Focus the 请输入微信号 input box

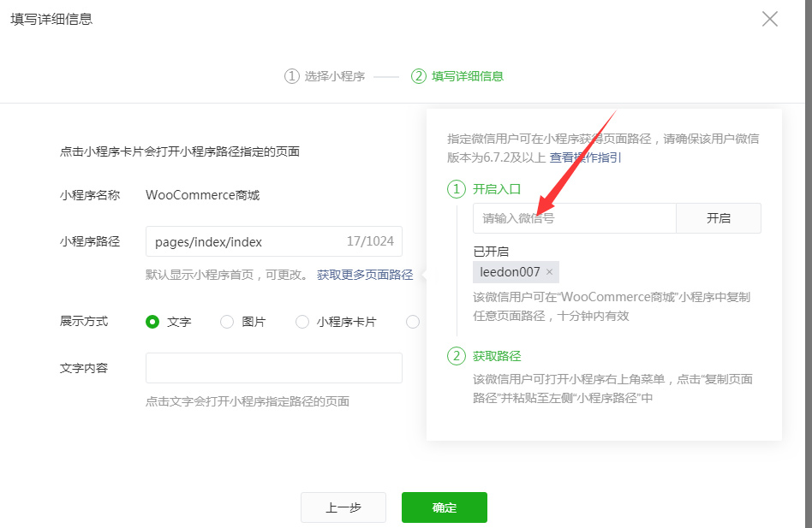click(574, 218)
